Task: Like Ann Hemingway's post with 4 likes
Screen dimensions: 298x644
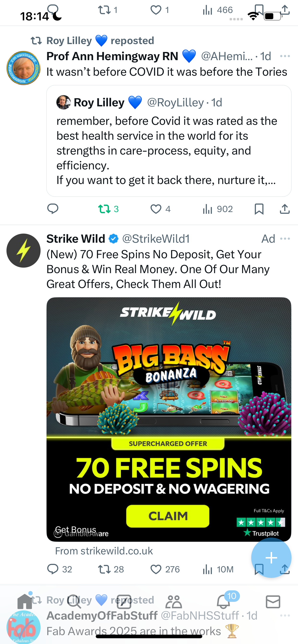Action: click(160, 209)
